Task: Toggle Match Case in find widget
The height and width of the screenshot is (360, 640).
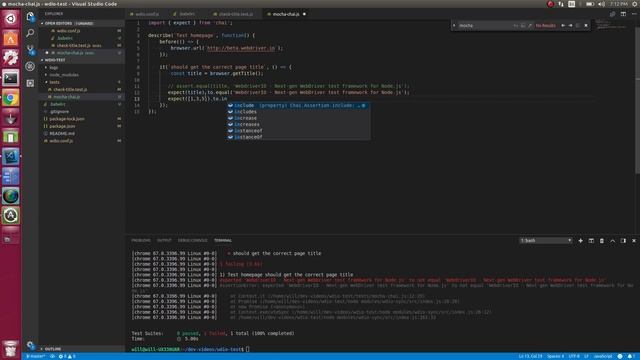Action: pyautogui.click(x=516, y=25)
